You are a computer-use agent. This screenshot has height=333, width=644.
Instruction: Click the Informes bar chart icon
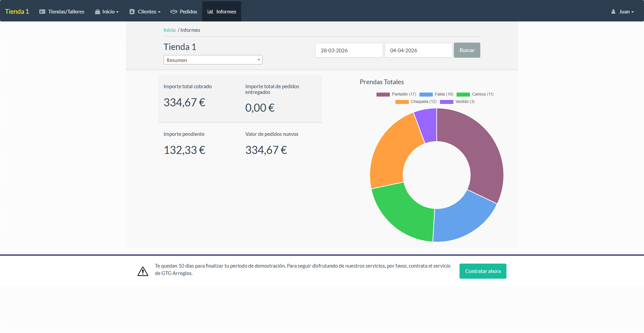(210, 12)
